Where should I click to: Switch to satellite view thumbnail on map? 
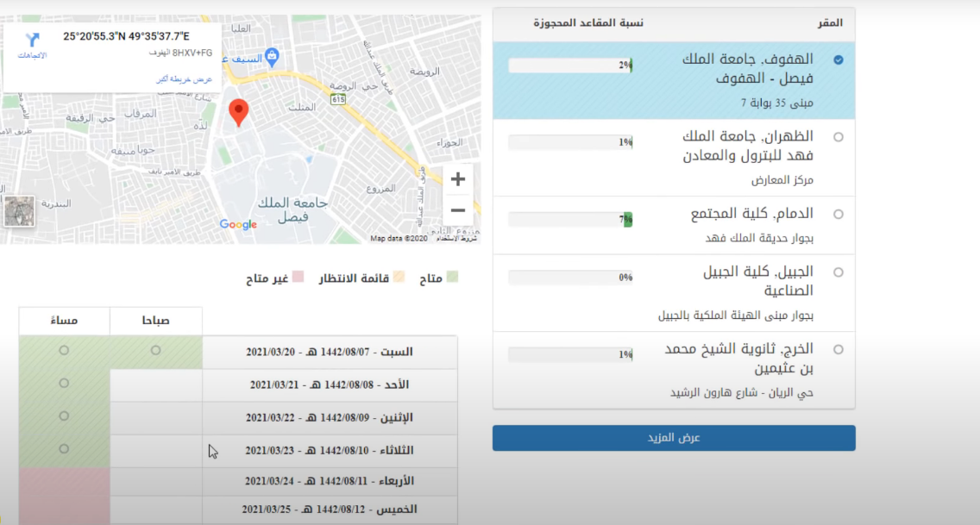tap(19, 211)
